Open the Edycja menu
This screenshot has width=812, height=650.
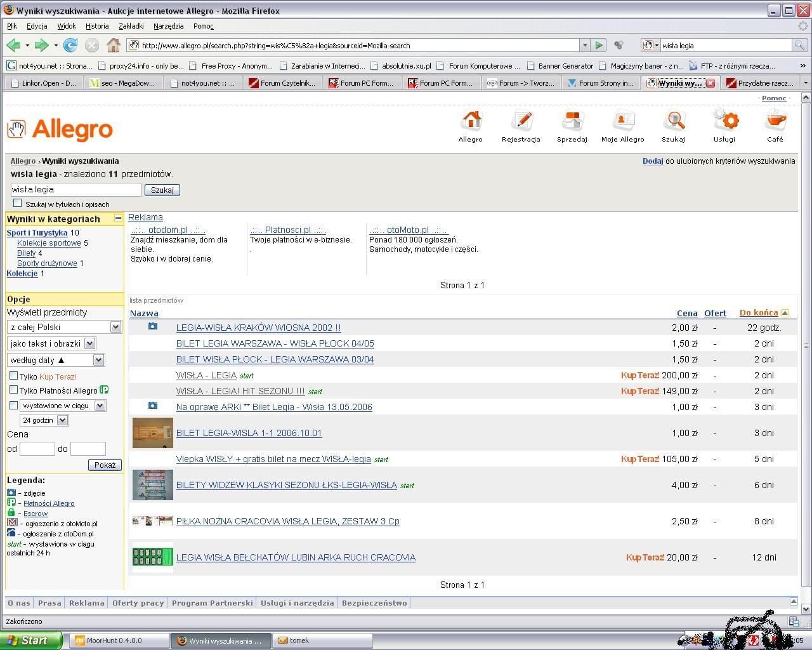coord(37,26)
